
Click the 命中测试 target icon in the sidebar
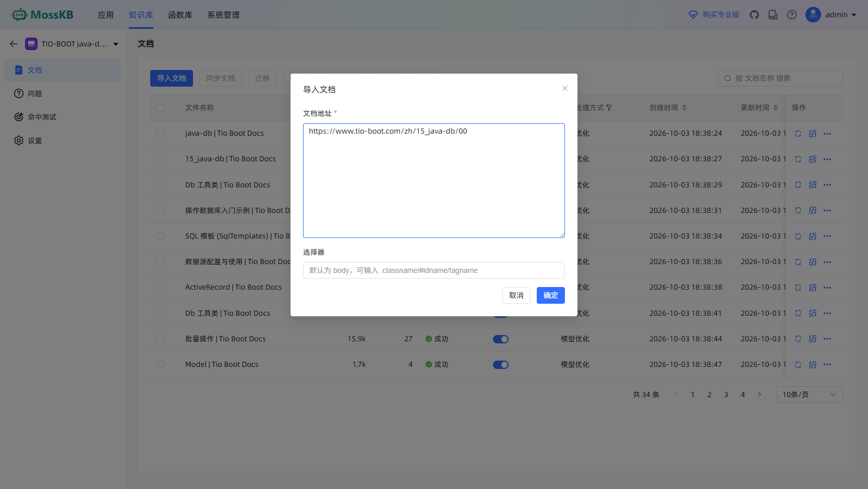[19, 117]
